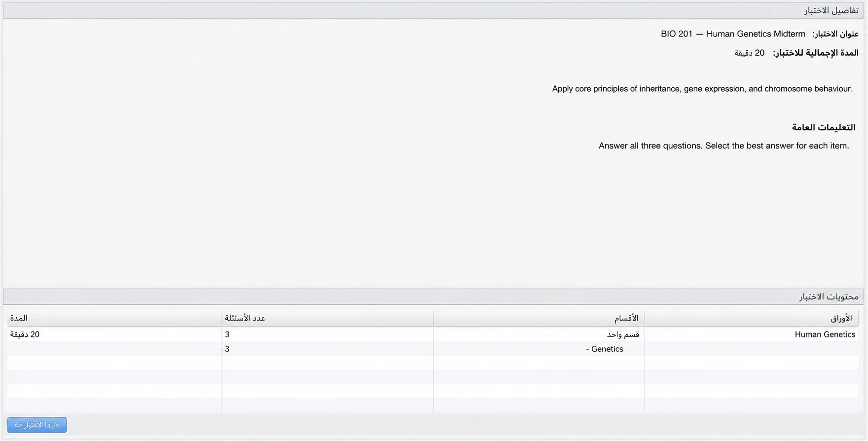This screenshot has width=868, height=441.
Task: Click the تفاصيل الاختبار panel header
Action: 433,10
